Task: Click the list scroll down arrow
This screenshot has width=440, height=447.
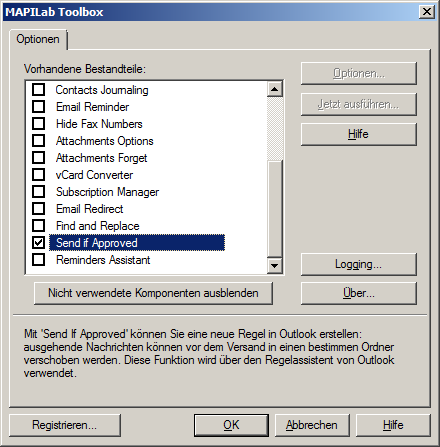Action: (275, 266)
